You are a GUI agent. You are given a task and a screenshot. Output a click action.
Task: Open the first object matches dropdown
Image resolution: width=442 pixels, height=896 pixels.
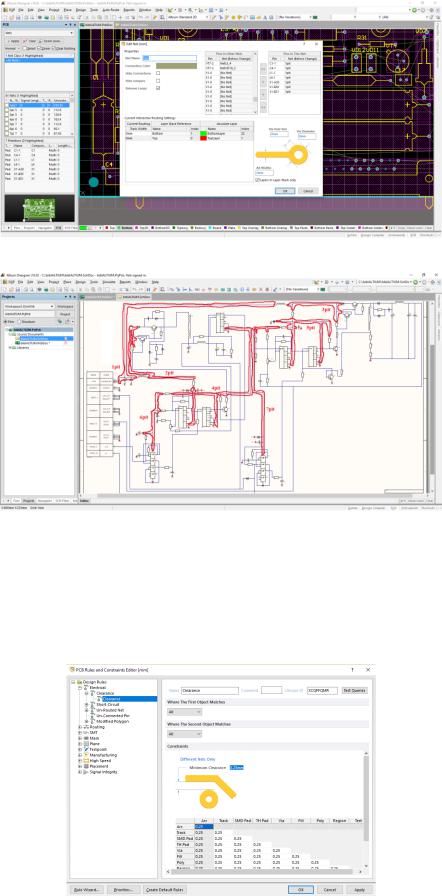pos(184,712)
